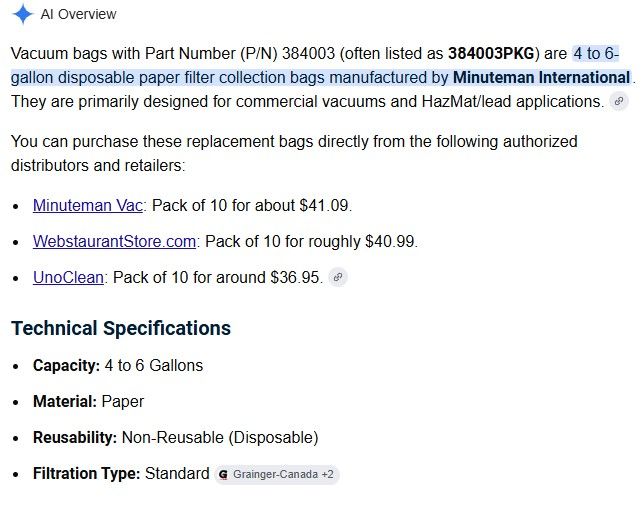Click the red Grainger G logo icon
Image resolution: width=643 pixels, height=505 pixels.
223,475
